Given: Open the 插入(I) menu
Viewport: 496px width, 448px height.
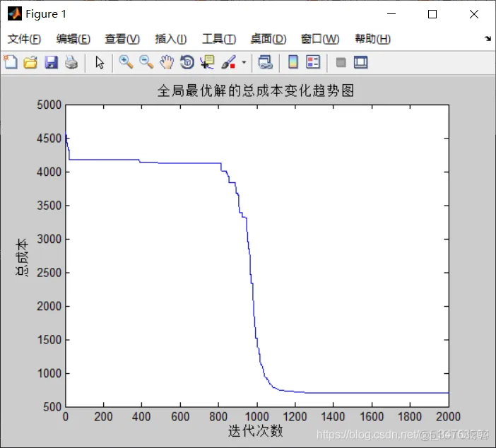Looking at the screenshot, I should pos(171,39).
